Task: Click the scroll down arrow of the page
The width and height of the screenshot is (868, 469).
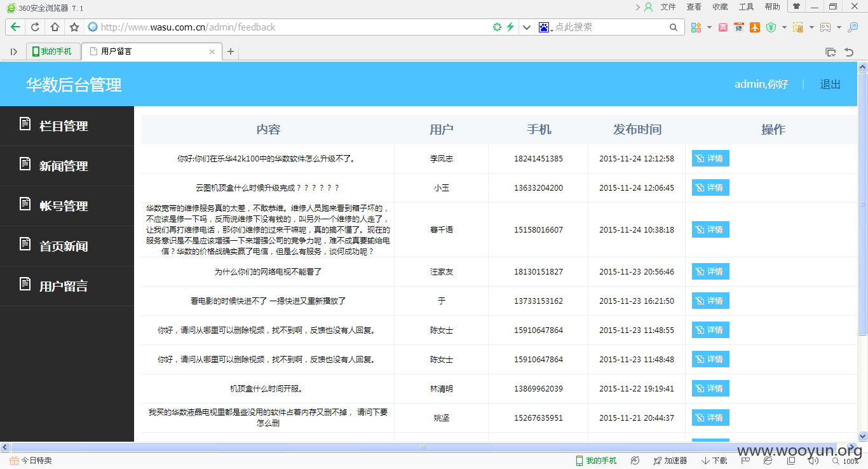Action: pyautogui.click(x=862, y=437)
